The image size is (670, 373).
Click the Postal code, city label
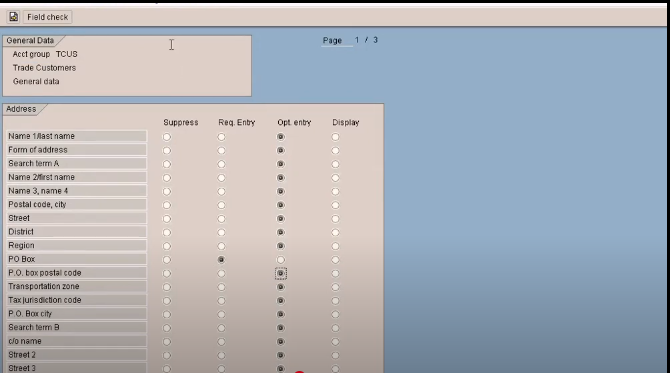(76, 205)
